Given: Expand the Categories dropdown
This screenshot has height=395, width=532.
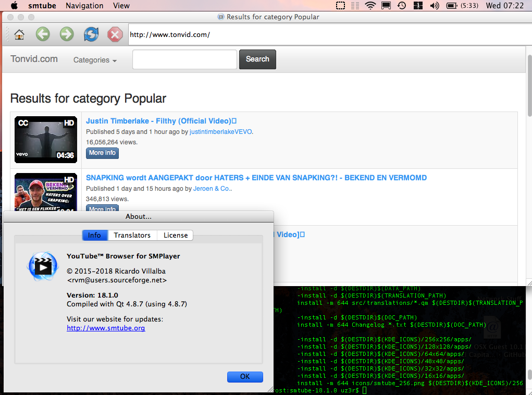Looking at the screenshot, I should [x=95, y=60].
